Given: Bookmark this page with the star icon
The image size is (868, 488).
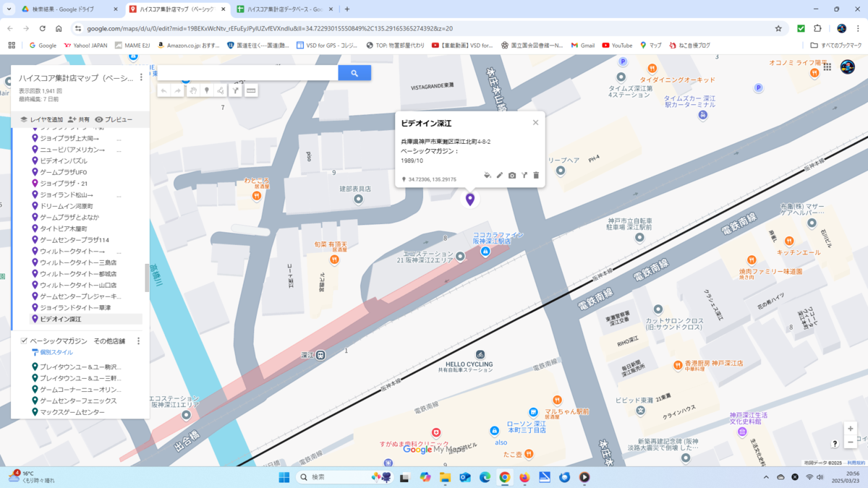Looking at the screenshot, I should pyautogui.click(x=778, y=28).
